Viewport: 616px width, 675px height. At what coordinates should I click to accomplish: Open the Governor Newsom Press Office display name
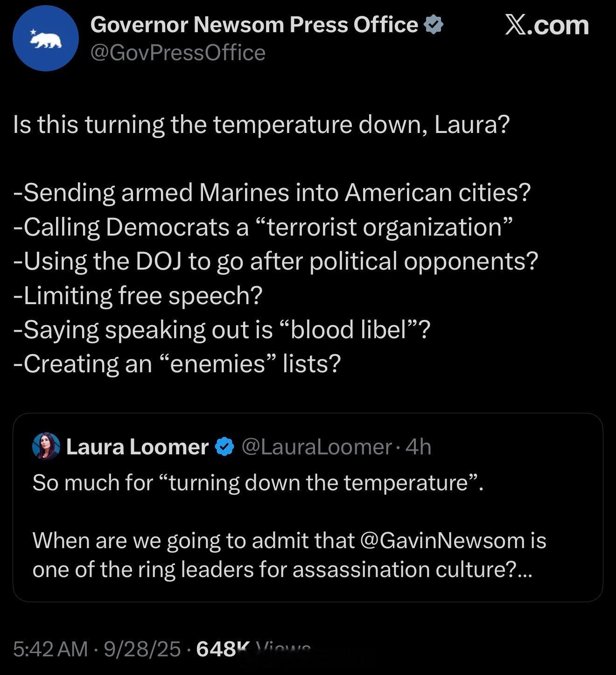pos(254,25)
